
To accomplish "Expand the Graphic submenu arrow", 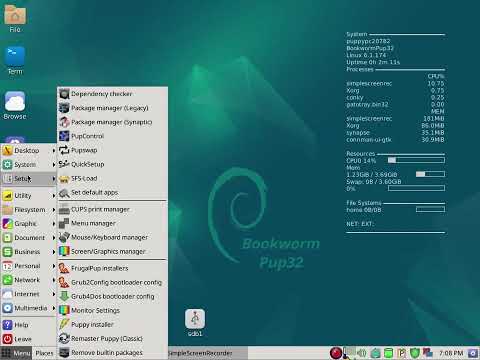I will (x=54, y=224).
